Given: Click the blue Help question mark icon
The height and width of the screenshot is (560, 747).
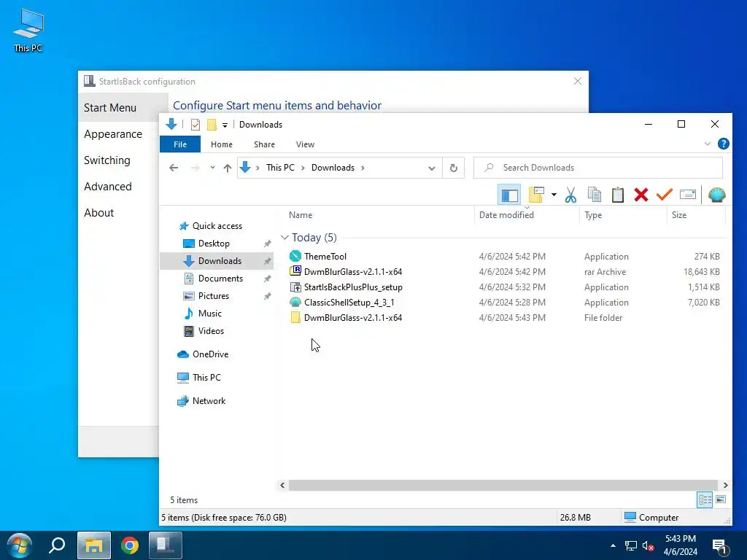Looking at the screenshot, I should 723,144.
